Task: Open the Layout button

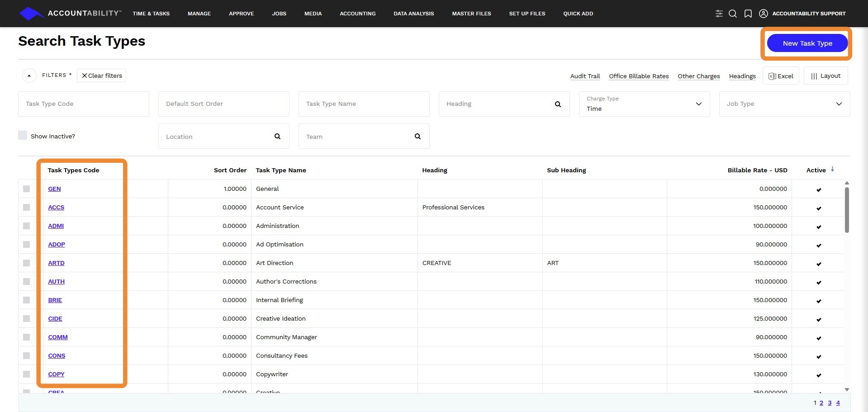Action: (825, 76)
